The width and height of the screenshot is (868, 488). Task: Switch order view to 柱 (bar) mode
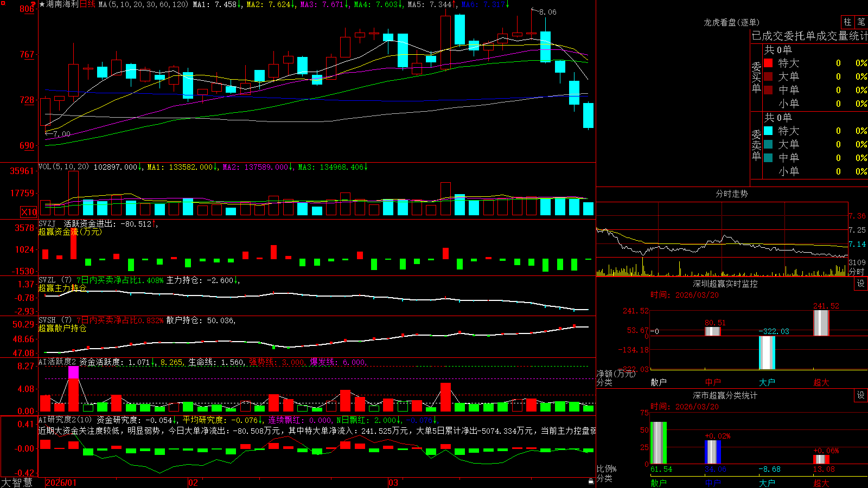point(847,22)
